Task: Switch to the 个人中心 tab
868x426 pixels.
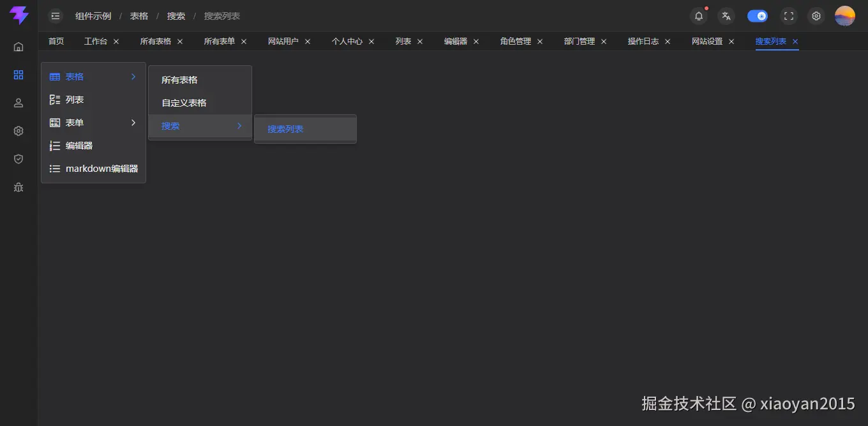Action: click(x=347, y=42)
